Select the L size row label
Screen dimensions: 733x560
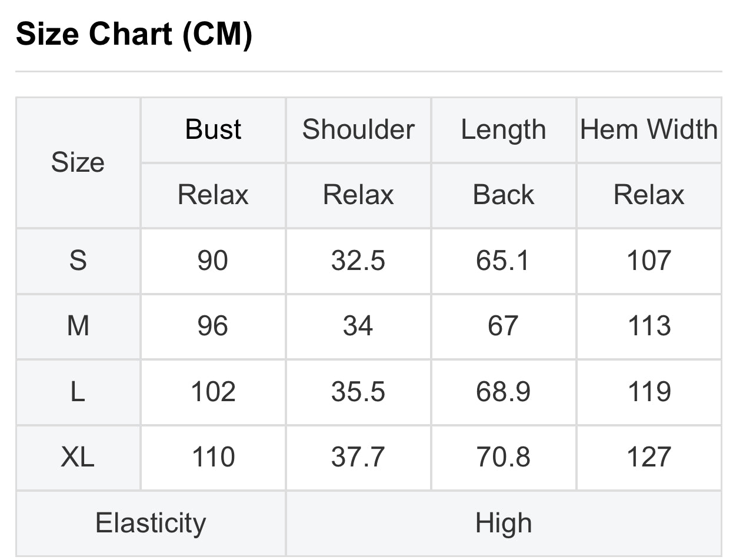78,392
